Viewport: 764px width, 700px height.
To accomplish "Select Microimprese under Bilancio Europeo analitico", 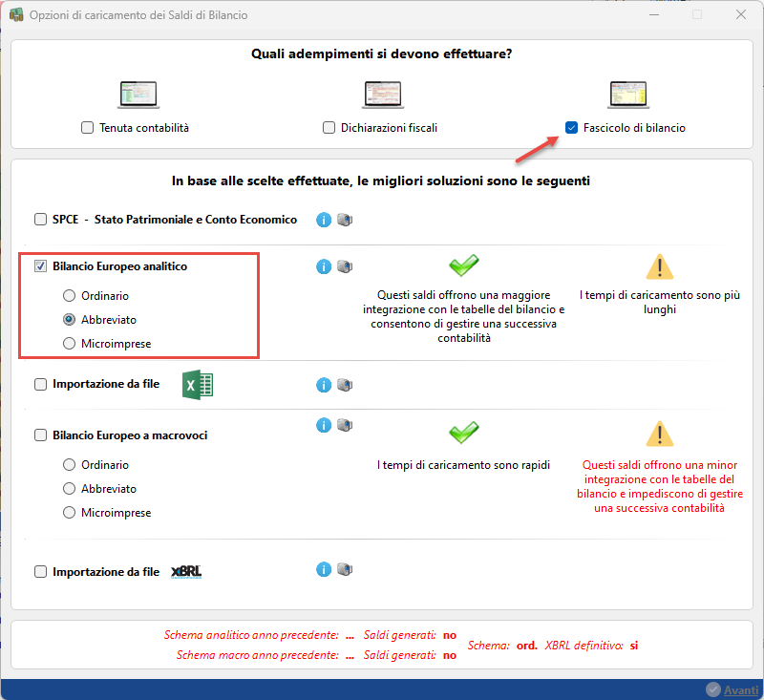I will 69,344.
